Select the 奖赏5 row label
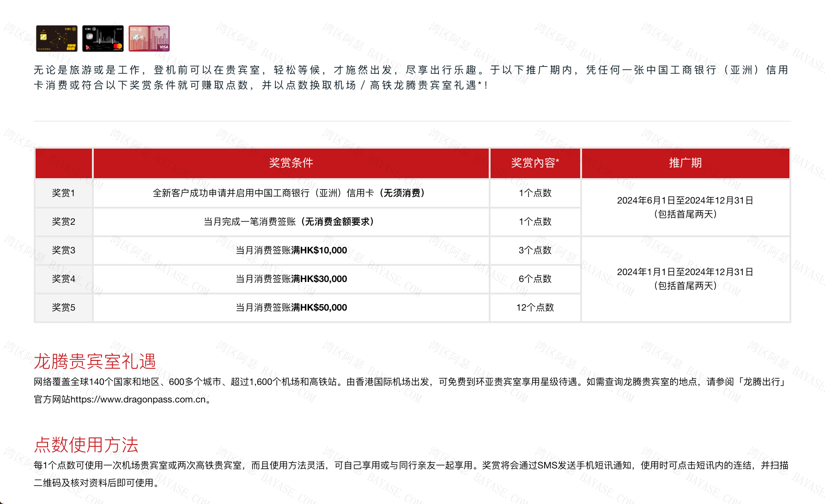 [64, 307]
